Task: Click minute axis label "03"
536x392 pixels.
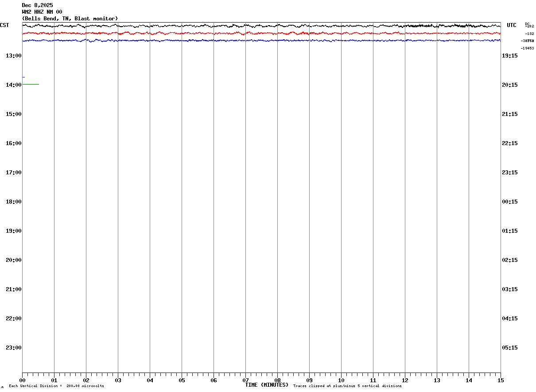Action: [118, 380]
